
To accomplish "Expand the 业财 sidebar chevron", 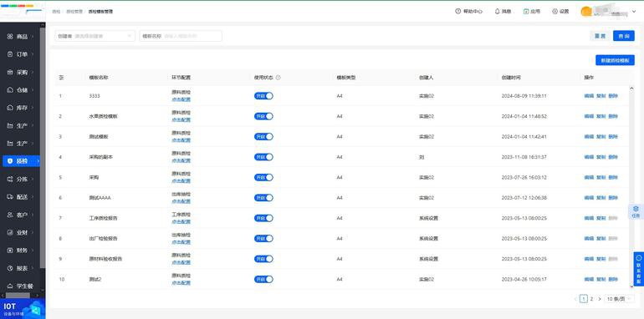I will [33, 232].
